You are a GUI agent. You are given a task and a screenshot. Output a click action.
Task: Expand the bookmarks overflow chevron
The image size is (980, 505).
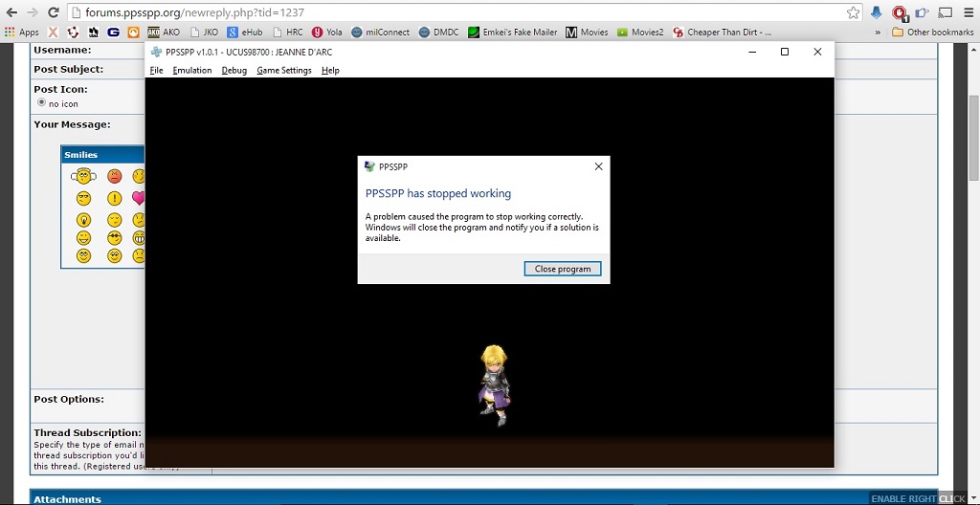pos(878,33)
